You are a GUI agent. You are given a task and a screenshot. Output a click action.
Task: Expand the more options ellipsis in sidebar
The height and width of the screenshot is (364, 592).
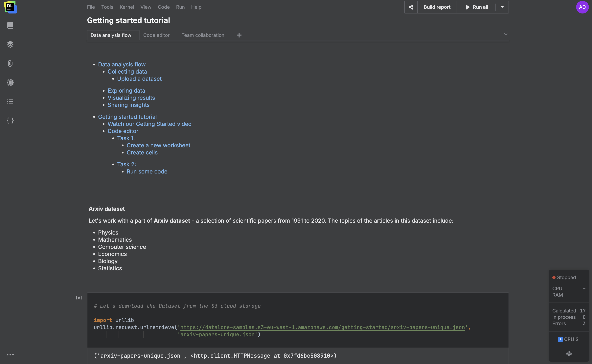pyautogui.click(x=10, y=354)
